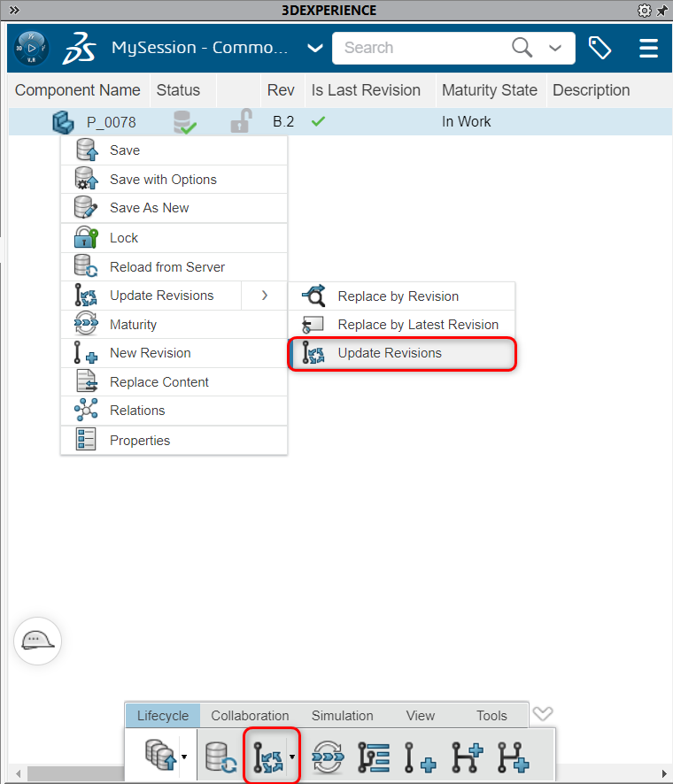Select Update Revisions in the submenu
The height and width of the screenshot is (784, 673).
[402, 353]
